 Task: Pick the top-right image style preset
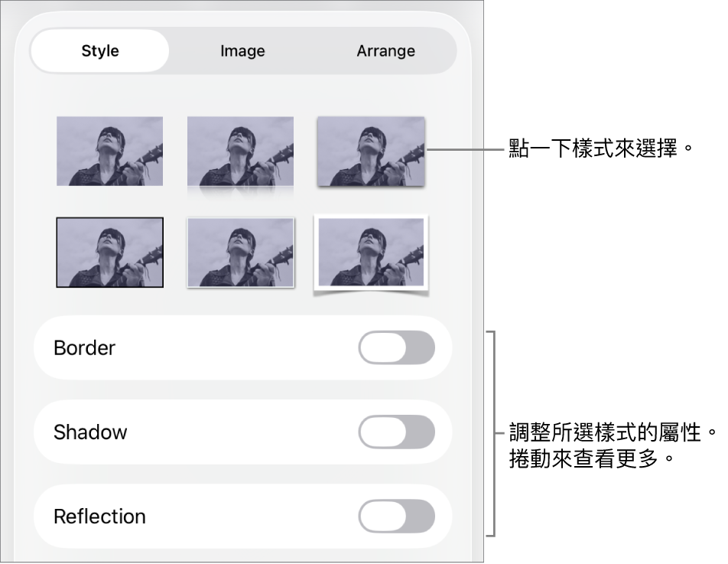(371, 151)
